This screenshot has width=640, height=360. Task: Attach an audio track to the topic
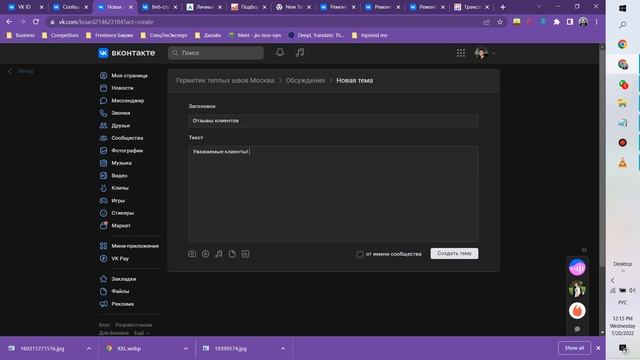219,254
